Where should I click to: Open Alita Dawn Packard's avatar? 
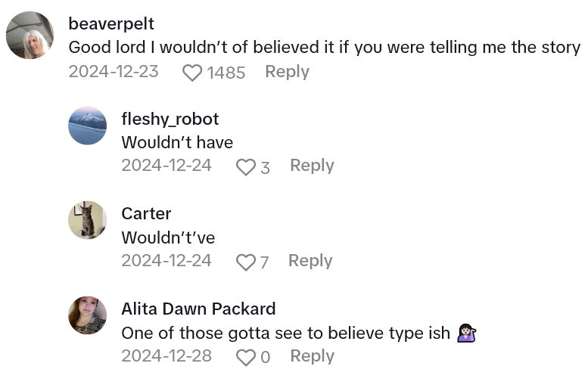88,315
